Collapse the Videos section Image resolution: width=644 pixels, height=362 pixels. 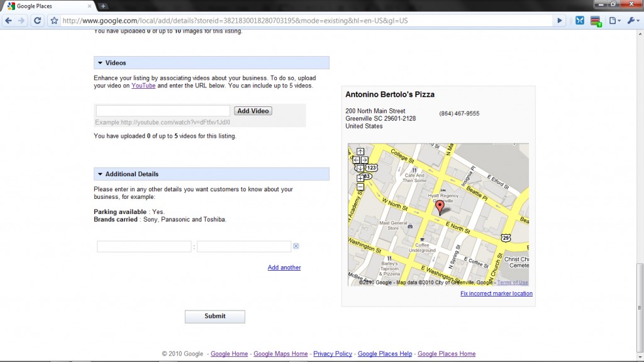click(100, 63)
